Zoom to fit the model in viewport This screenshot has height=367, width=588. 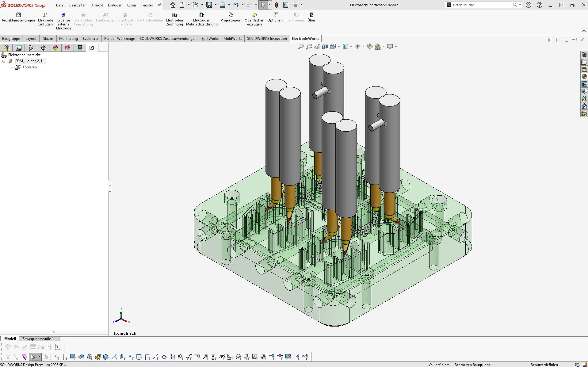[301, 47]
